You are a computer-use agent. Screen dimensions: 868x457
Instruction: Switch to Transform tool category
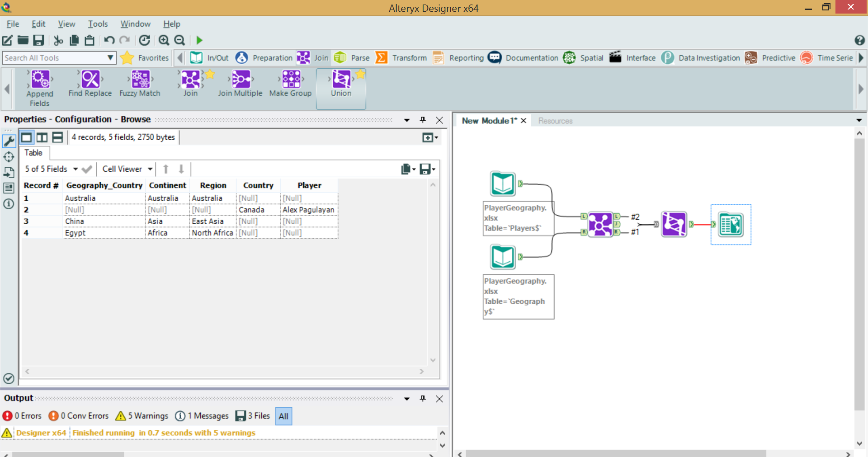coord(401,58)
